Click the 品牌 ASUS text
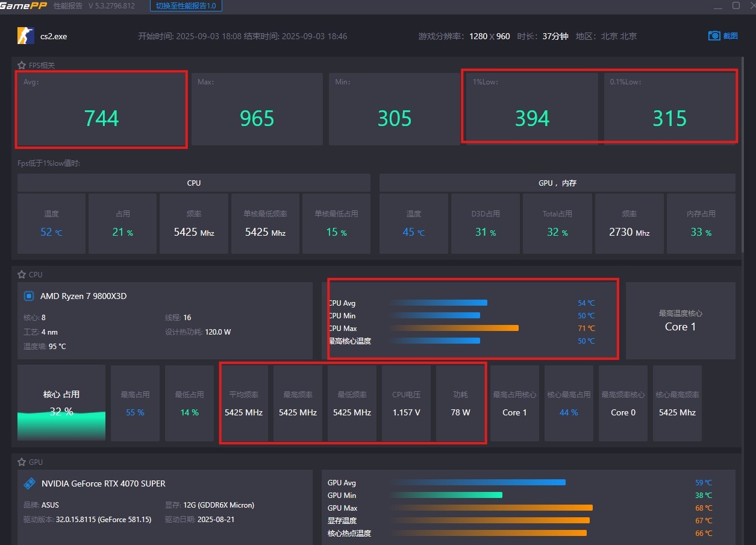The height and width of the screenshot is (545, 756). pyautogui.click(x=41, y=505)
